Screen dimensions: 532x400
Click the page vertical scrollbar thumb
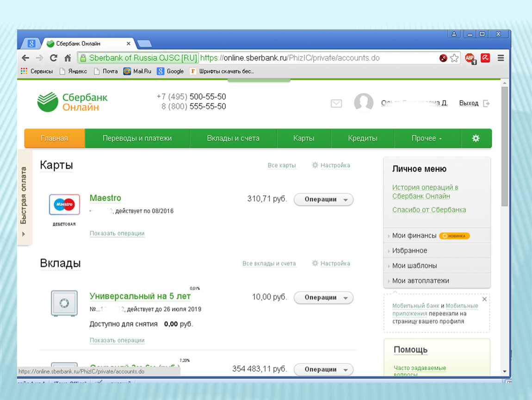click(x=505, y=146)
